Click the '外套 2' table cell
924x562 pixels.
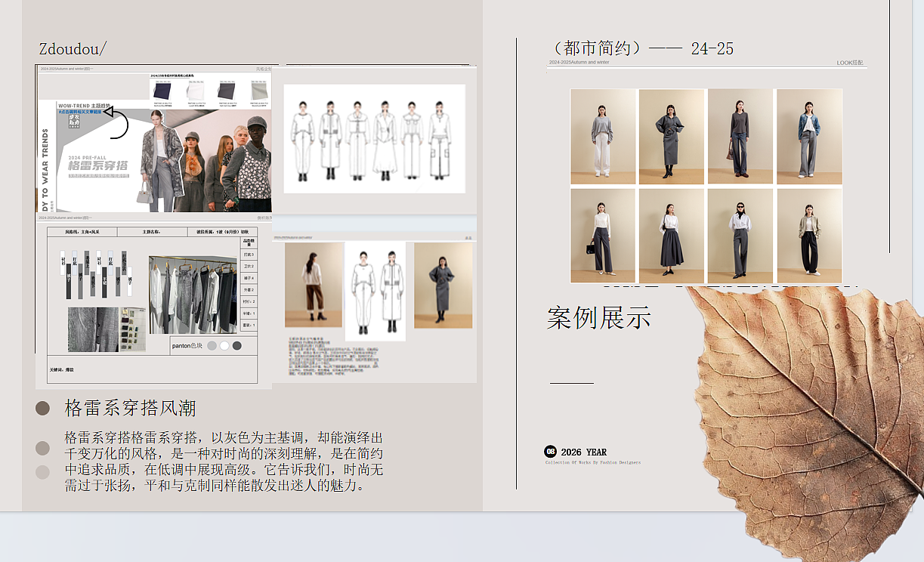coord(249,289)
